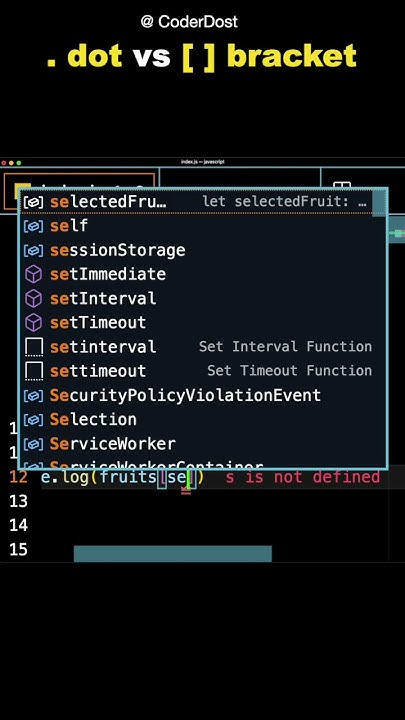Click the cube icon next to setImmediate
Image resolution: width=405 pixels, height=720 pixels.
(x=33, y=275)
